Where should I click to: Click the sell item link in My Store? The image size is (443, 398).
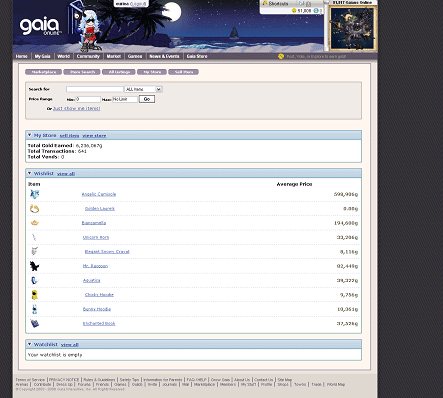coord(69,136)
